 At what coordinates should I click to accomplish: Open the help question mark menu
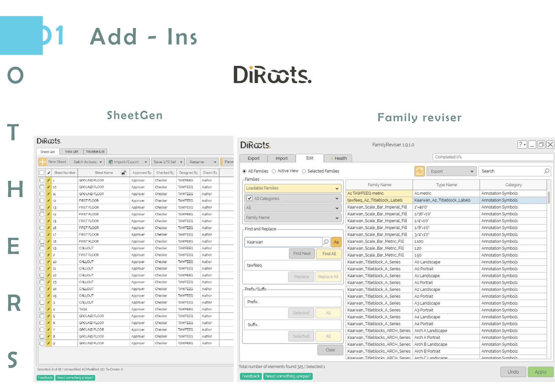[x=522, y=144]
